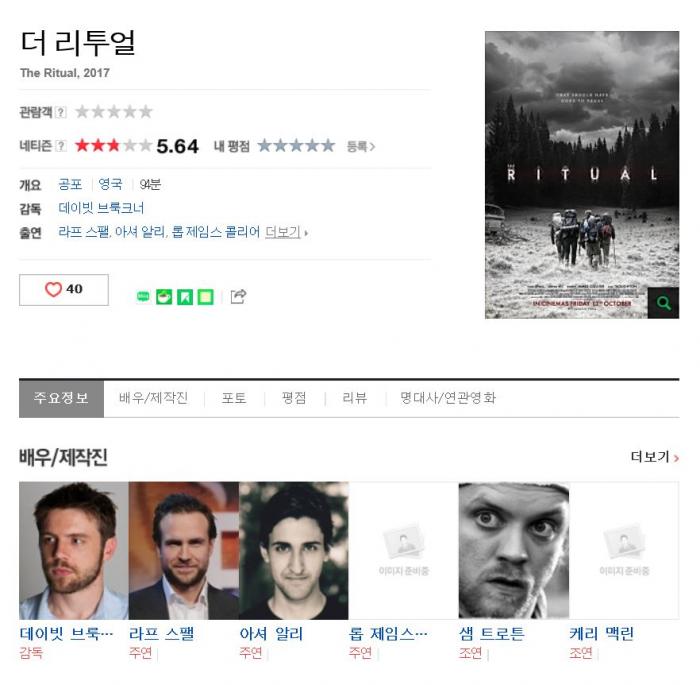Screen dimensions: 700x685
Task: Click the green memo square icon
Action: pyautogui.click(x=205, y=297)
